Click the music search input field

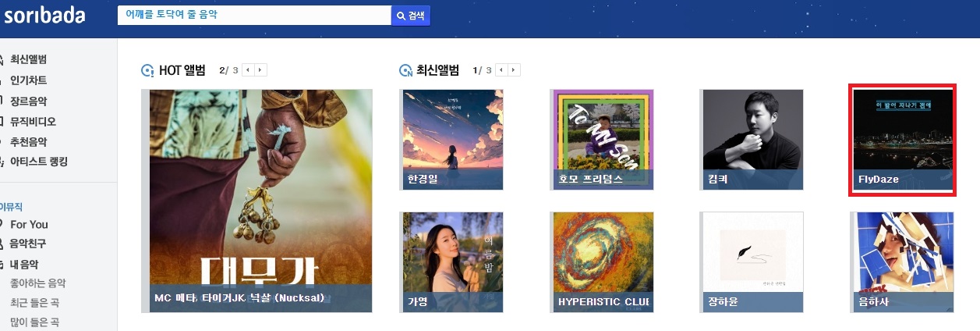[254, 16]
